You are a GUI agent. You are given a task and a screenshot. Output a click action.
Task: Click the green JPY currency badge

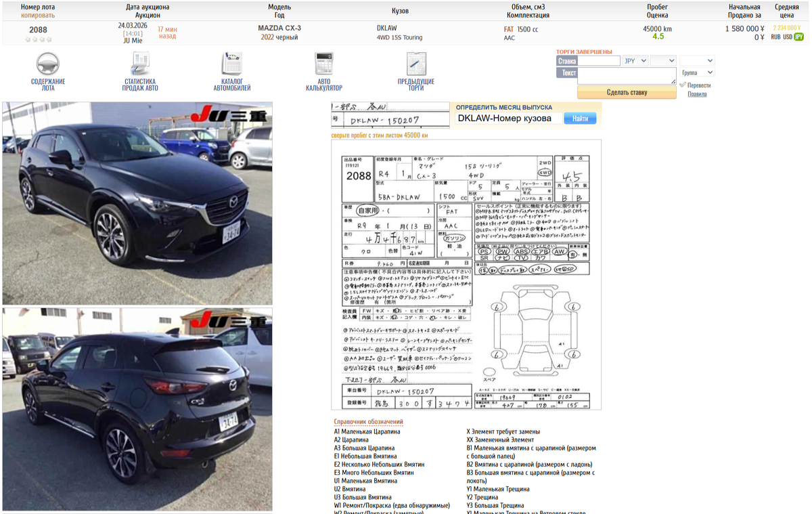798,37
